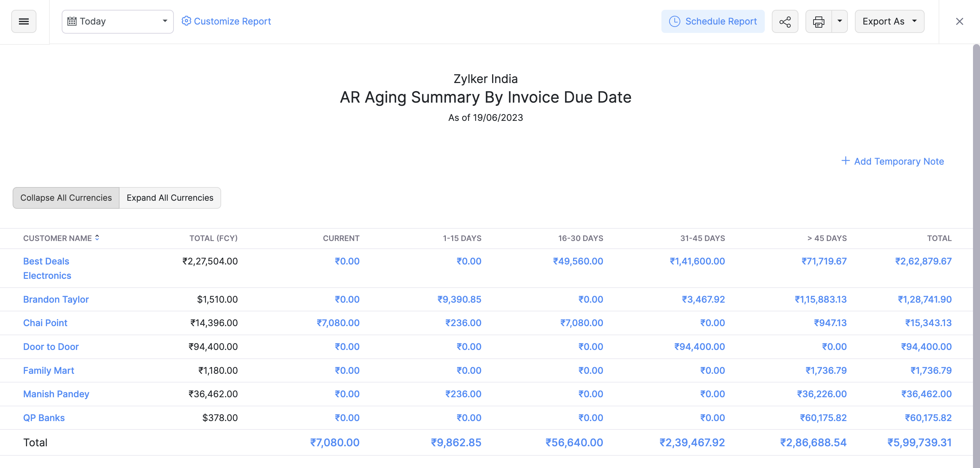Image resolution: width=980 pixels, height=468 pixels.
Task: Click QP Banks customer link
Action: coord(44,417)
